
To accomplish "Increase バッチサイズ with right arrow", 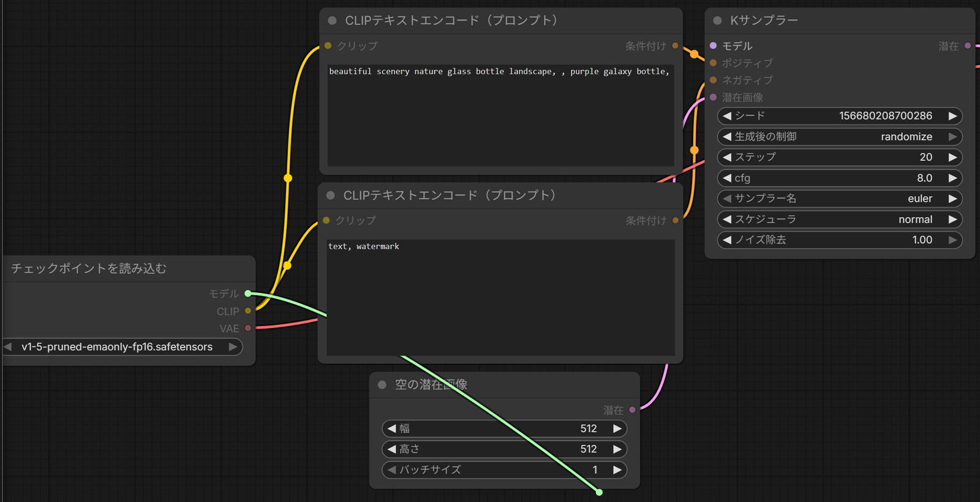I will point(617,470).
